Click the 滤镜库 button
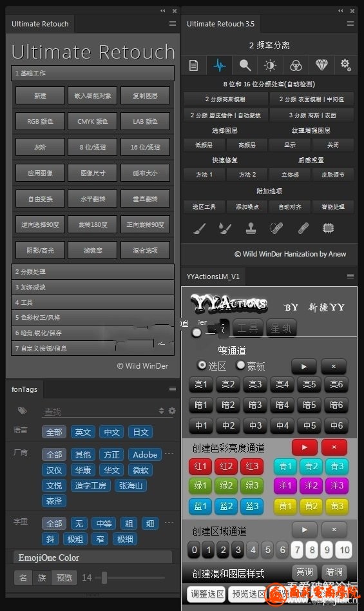The width and height of the screenshot is (364, 611). pyautogui.click(x=93, y=250)
